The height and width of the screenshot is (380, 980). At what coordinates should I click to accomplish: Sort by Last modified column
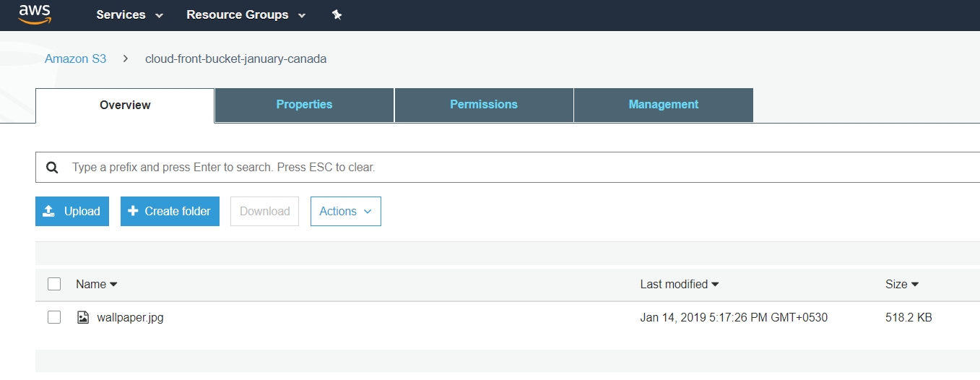click(679, 284)
